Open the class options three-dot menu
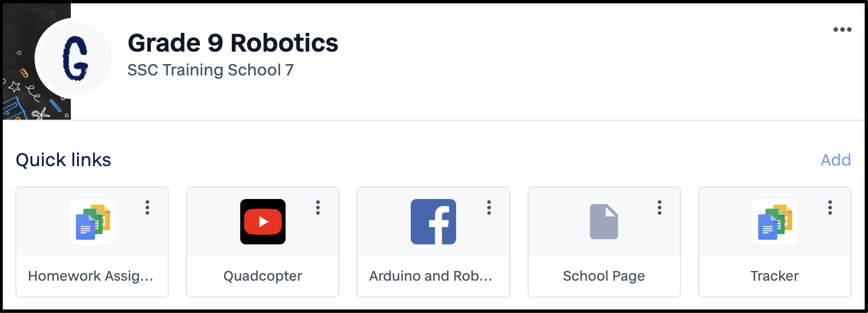This screenshot has width=868, height=313. 842,30
